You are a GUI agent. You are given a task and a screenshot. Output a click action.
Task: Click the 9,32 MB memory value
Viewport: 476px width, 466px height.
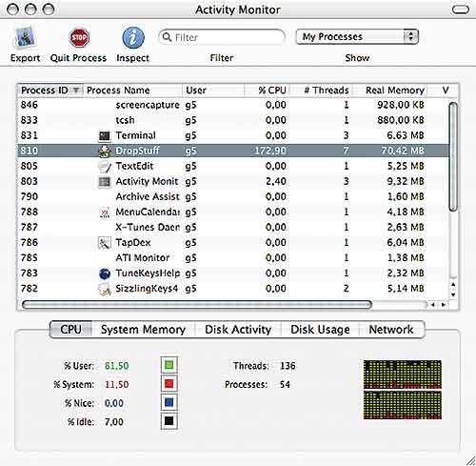(406, 181)
